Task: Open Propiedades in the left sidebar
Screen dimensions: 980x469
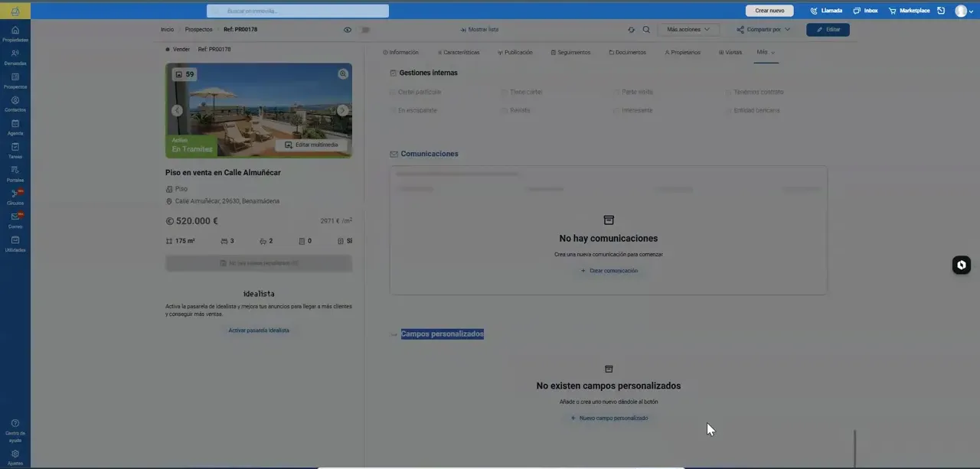Action: coord(15,34)
